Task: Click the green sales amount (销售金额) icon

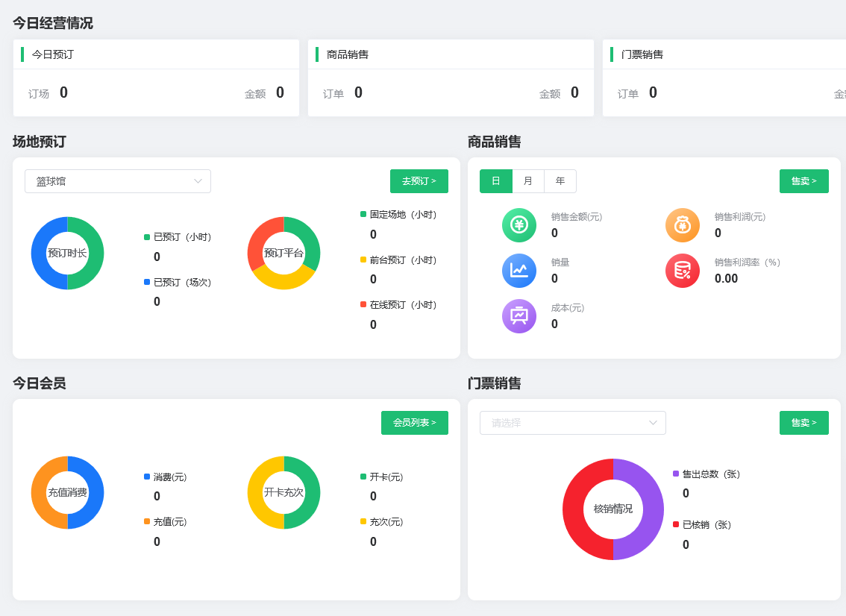Action: click(x=519, y=224)
